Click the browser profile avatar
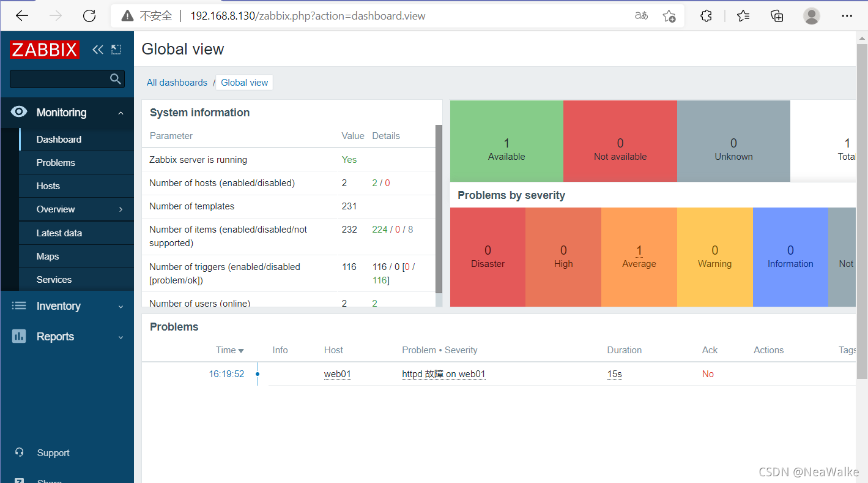 pyautogui.click(x=812, y=16)
